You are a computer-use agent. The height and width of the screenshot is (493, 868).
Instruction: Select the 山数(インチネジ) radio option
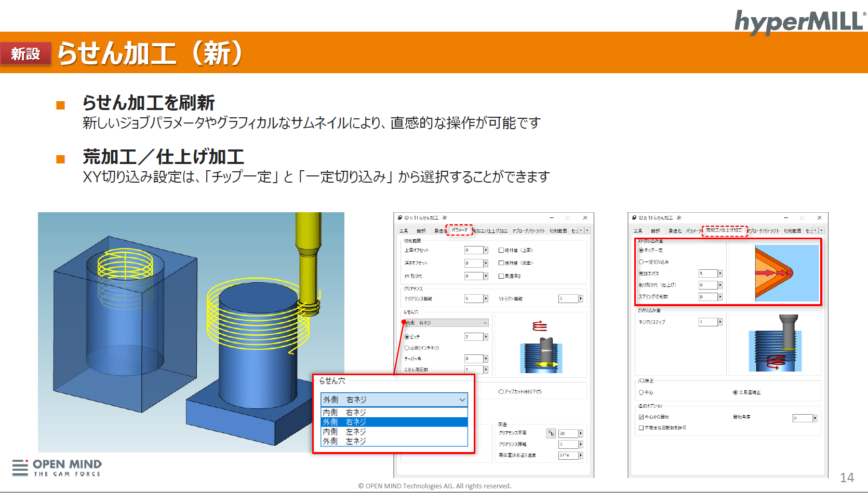407,348
